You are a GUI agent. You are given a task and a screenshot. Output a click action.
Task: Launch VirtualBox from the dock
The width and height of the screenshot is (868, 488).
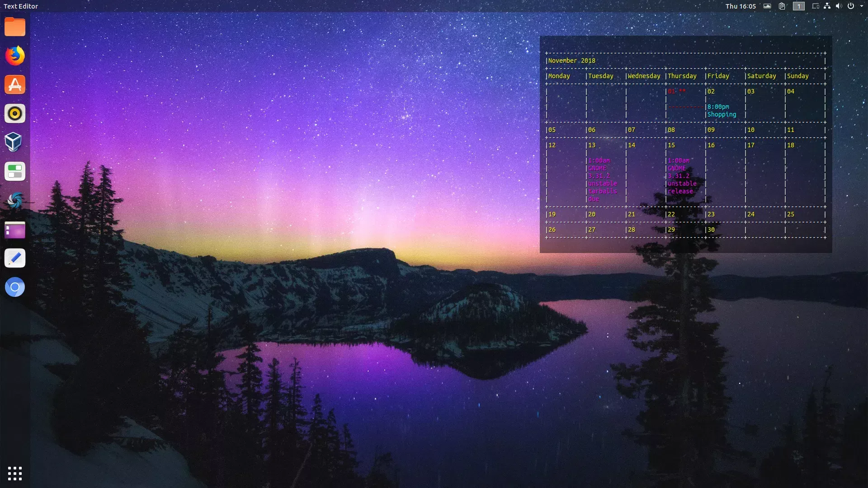(15, 142)
